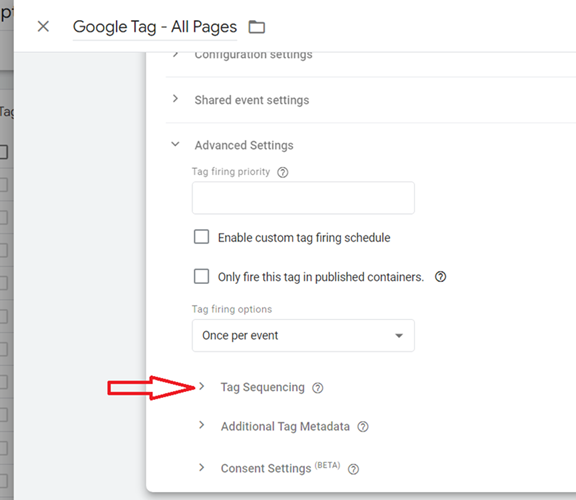Click the Advanced Settings heading

(244, 145)
